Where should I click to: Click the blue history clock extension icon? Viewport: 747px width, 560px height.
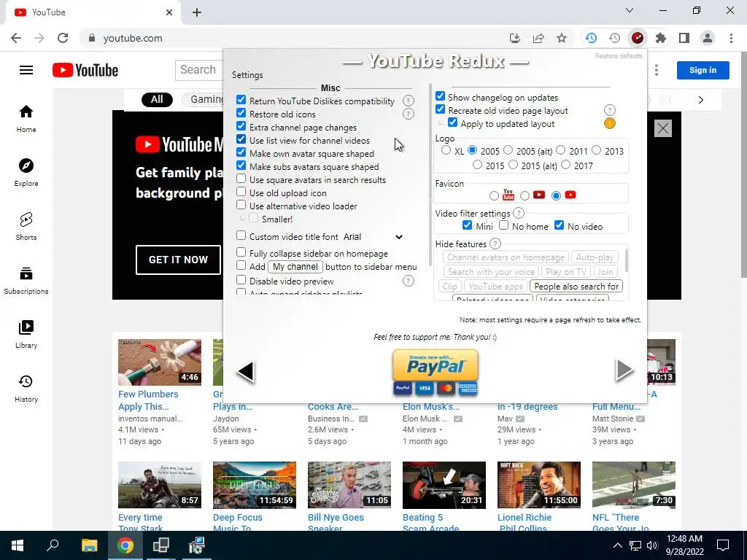pos(591,38)
